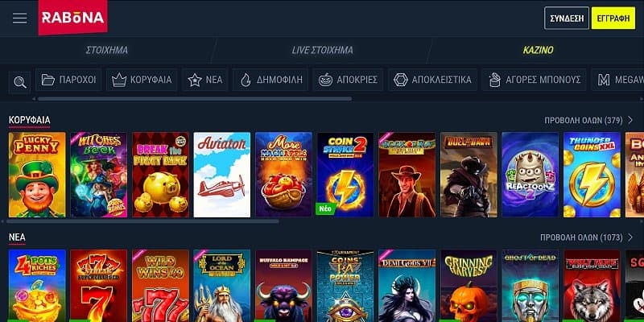Switch to the LIVE ΣΤΟΙΧΗΜΑ tab
Viewport: 644px width, 322px height.
[x=323, y=50]
